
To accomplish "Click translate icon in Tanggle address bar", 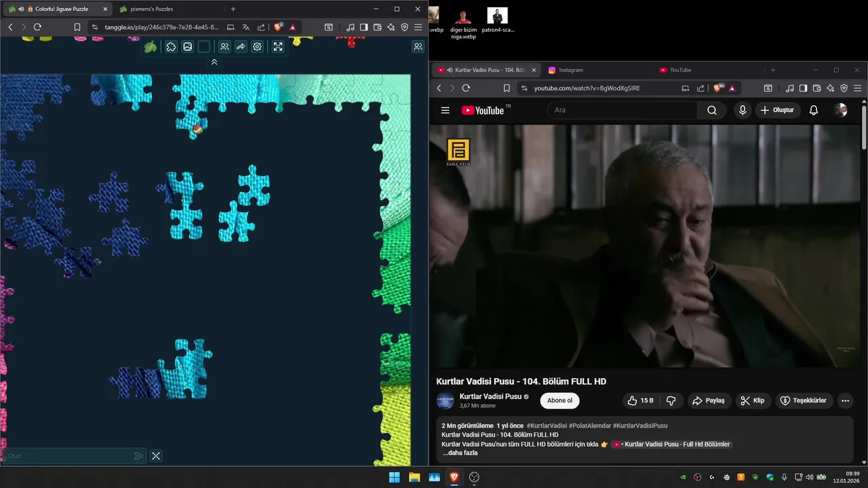I will (246, 27).
